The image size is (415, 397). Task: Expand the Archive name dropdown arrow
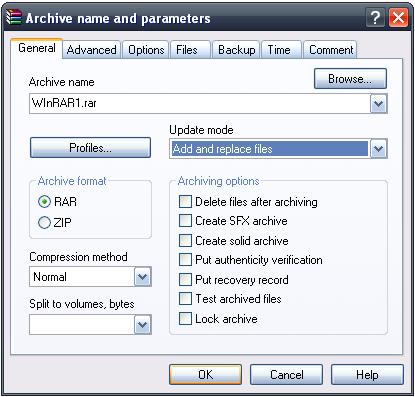point(379,104)
